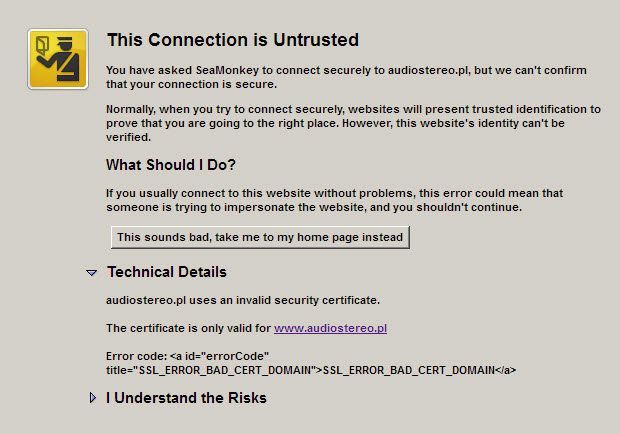Click "This sounds bad, take me to my home page instead"
The image size is (620, 434).
pos(260,237)
